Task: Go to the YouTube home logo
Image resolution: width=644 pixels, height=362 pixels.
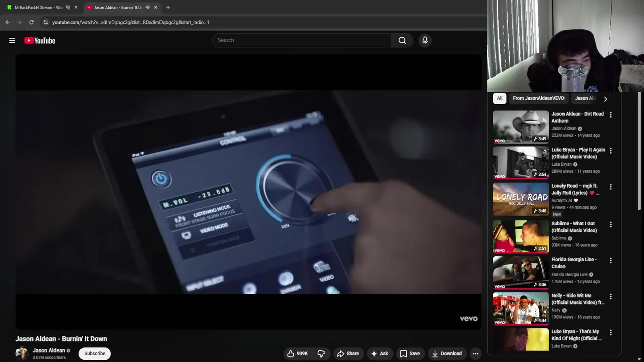Action: point(40,40)
